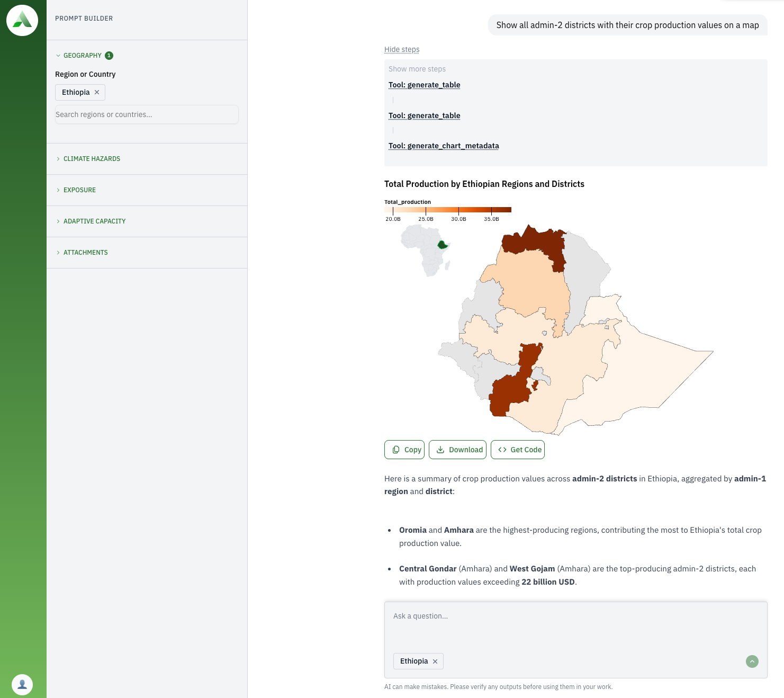Collapse the Geography section
The height and width of the screenshot is (698, 784).
82,56
